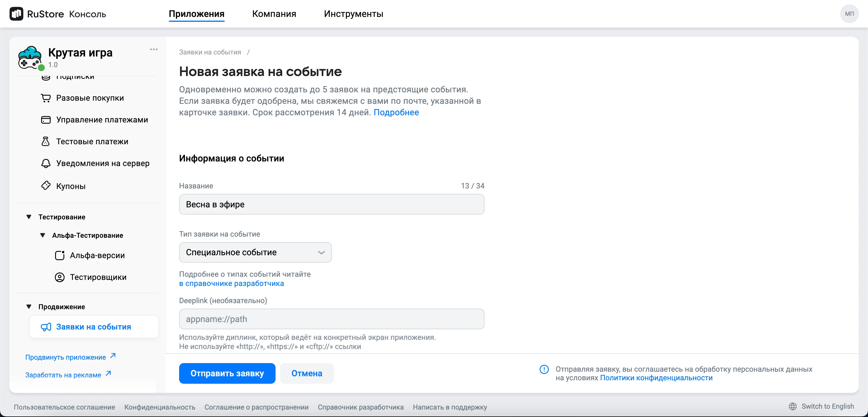
Task: Click the shopping cart icon for Разовые покупки
Action: pyautogui.click(x=46, y=98)
